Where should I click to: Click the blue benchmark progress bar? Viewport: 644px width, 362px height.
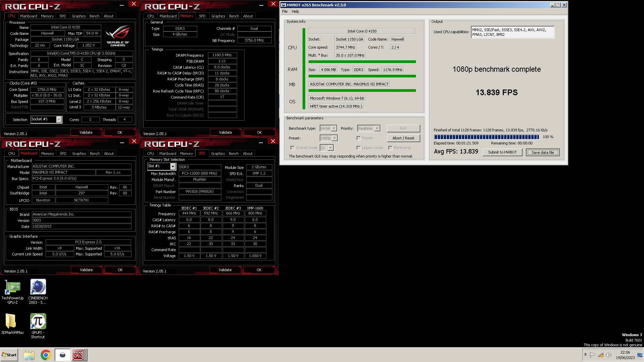click(x=486, y=137)
